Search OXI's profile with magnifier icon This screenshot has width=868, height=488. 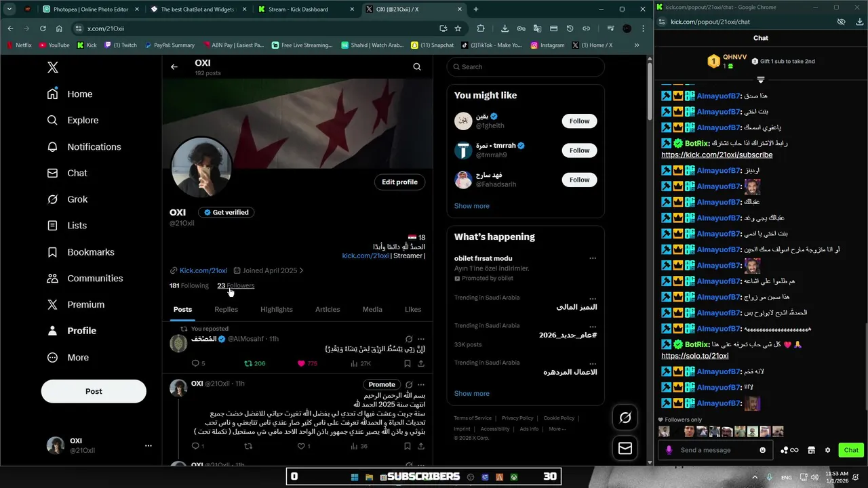(417, 66)
